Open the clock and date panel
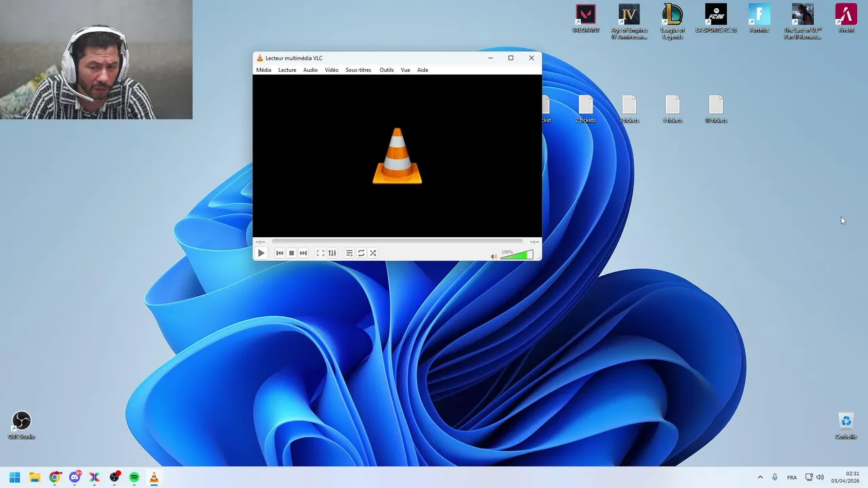The image size is (868, 488). click(x=845, y=477)
